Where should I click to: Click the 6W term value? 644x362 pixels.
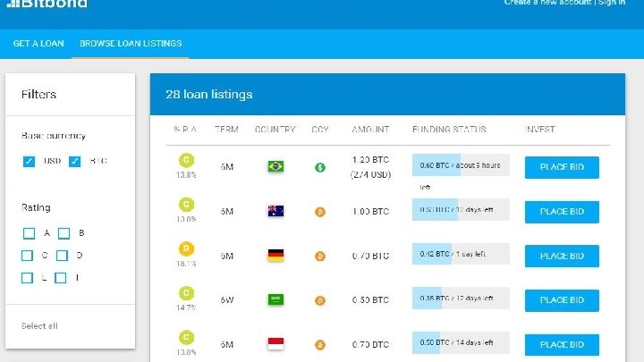tap(226, 300)
